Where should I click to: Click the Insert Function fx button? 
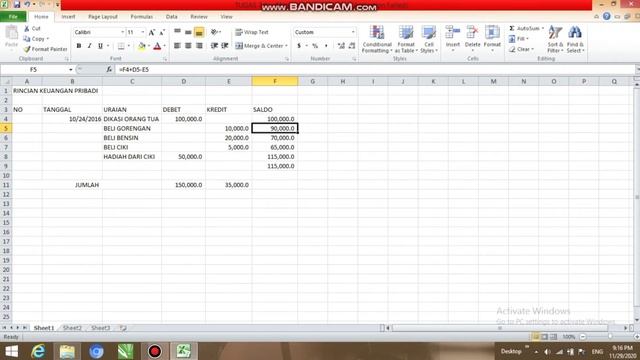(109, 70)
